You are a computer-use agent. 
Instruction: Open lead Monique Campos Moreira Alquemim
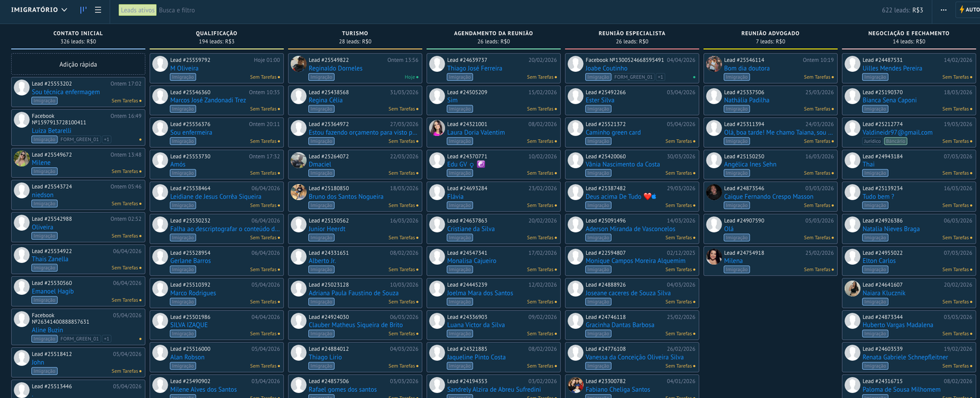(x=636, y=261)
